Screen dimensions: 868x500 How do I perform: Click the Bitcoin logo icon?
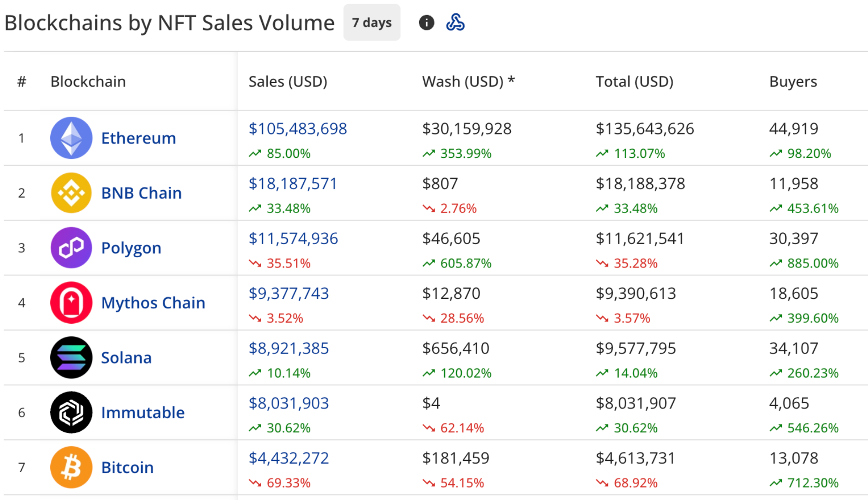(71, 467)
